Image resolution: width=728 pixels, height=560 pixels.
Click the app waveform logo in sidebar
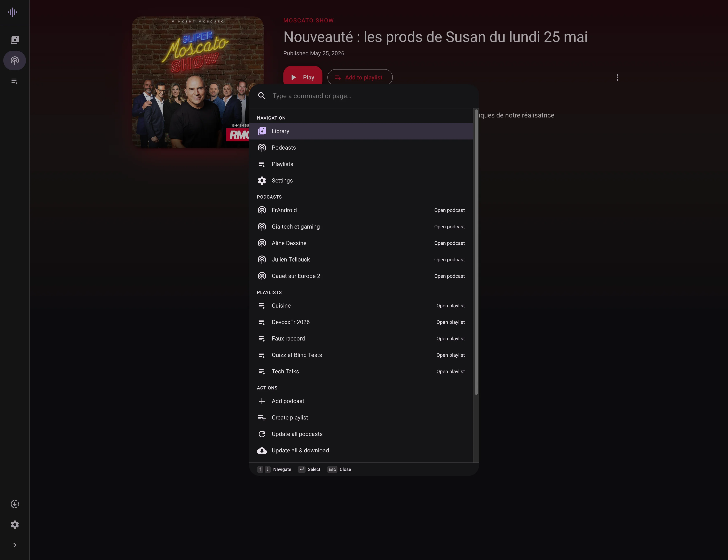click(x=12, y=12)
